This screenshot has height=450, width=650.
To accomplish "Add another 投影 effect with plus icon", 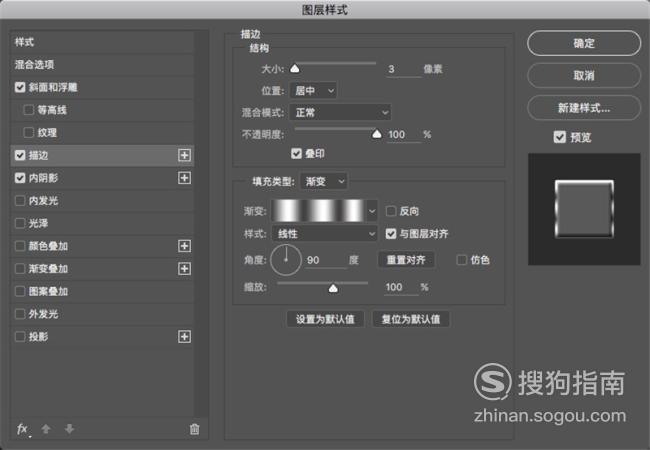I will [x=184, y=337].
